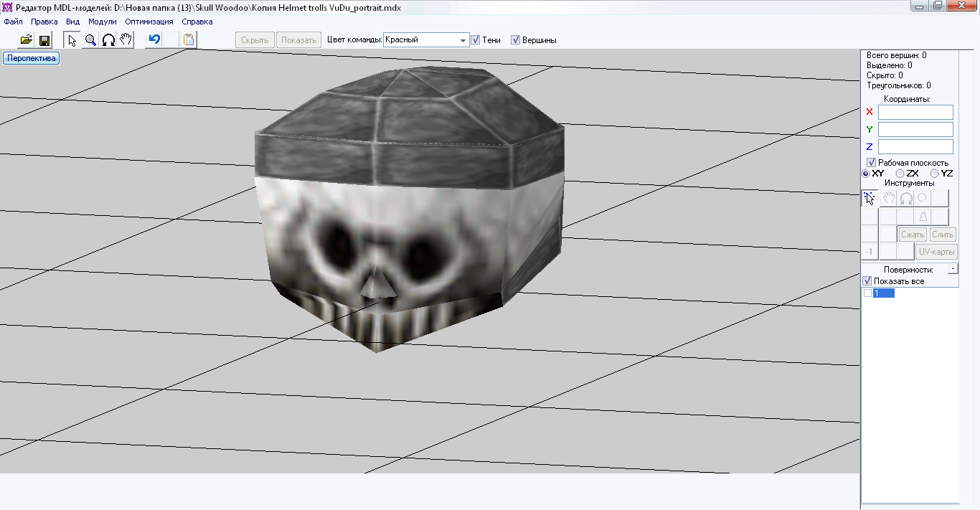Toggle the Показать все checkbox
The height and width of the screenshot is (510, 980).
point(867,281)
